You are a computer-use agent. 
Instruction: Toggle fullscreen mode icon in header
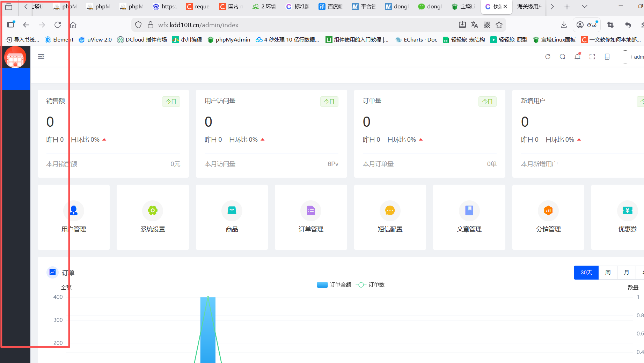coord(592,57)
